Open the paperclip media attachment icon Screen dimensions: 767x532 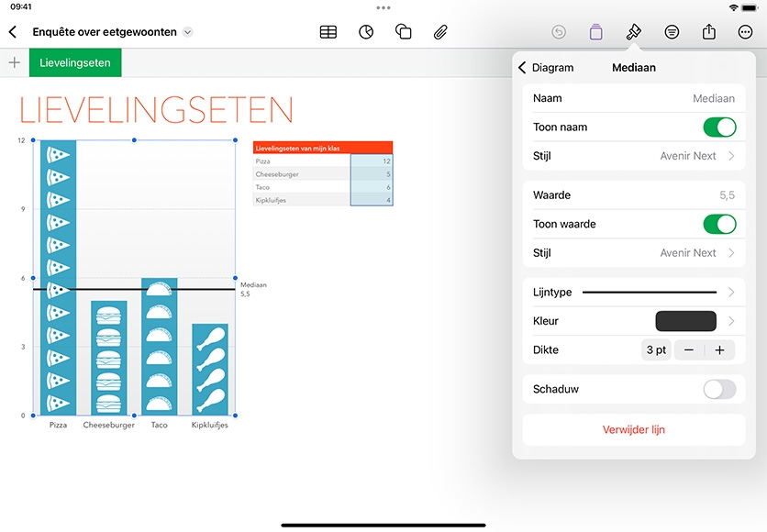[440, 32]
